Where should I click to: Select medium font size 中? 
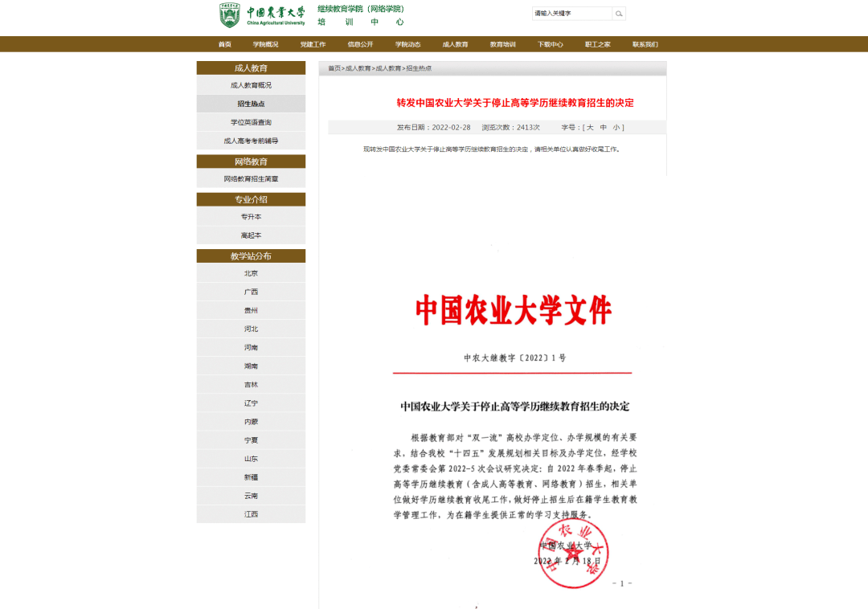click(x=602, y=127)
